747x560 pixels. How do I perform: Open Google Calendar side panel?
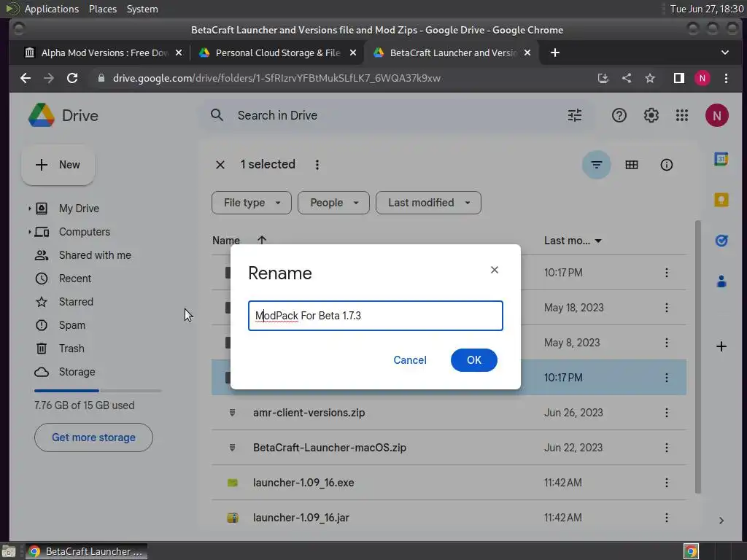(x=721, y=159)
